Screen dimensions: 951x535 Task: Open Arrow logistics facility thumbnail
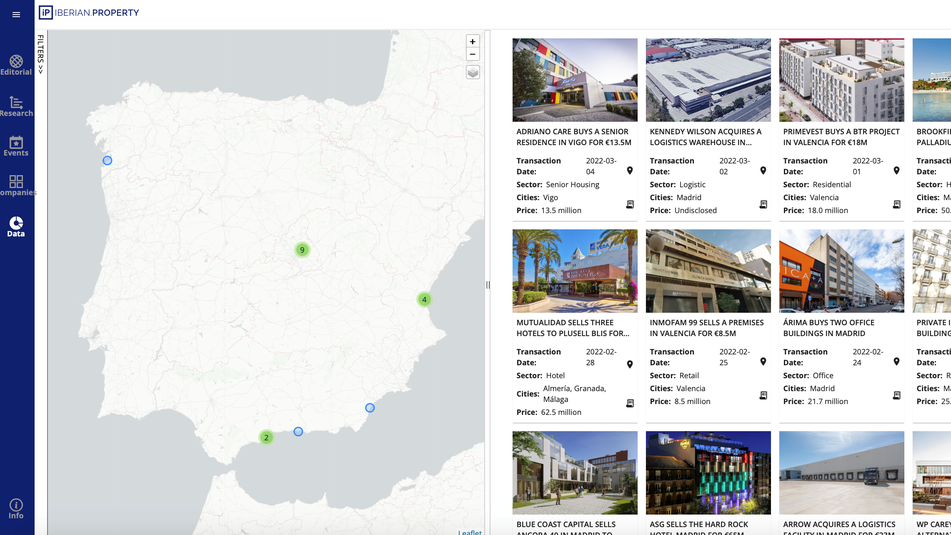coord(842,473)
